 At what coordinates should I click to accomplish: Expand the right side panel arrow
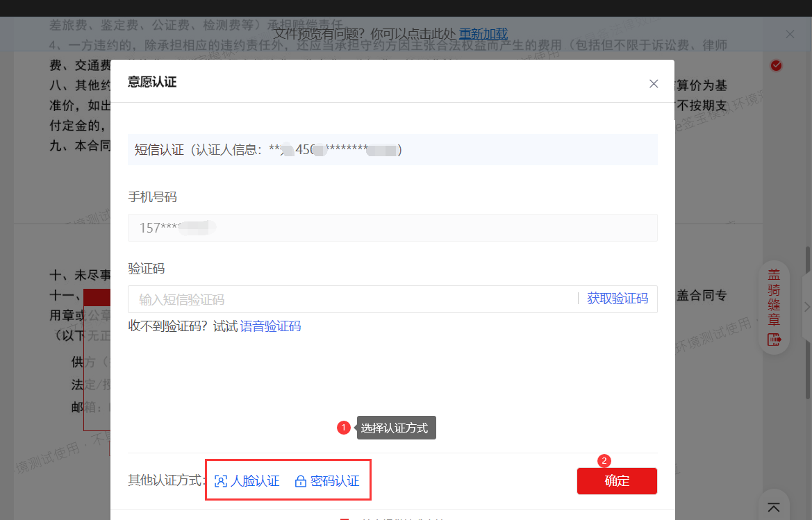tap(807, 307)
